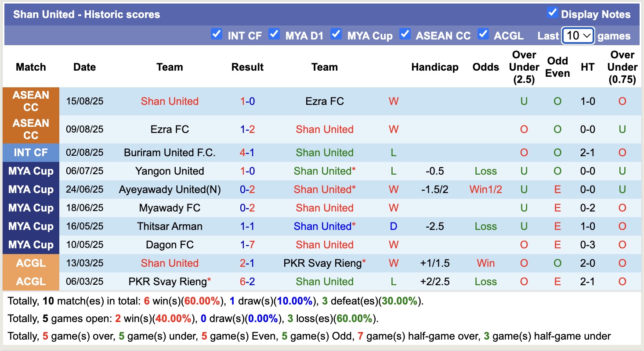Open the Buriram United F.C. link
Viewport: 644px width, 351px height.
click(x=170, y=152)
